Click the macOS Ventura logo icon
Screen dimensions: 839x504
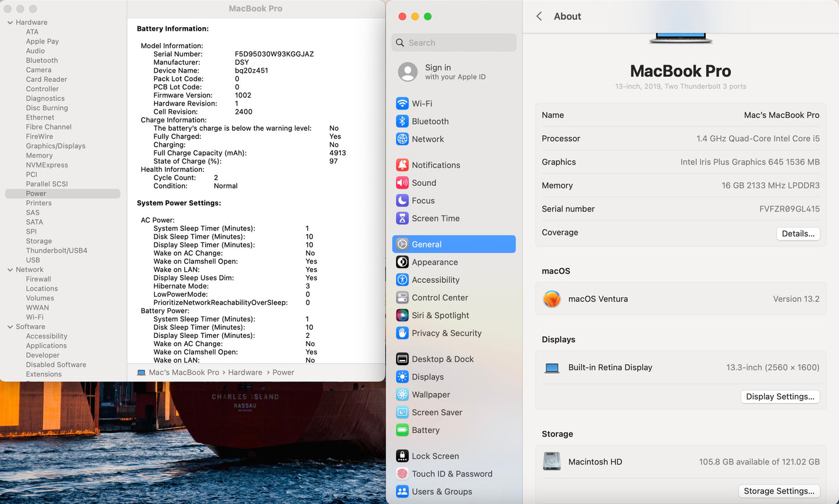(x=552, y=299)
